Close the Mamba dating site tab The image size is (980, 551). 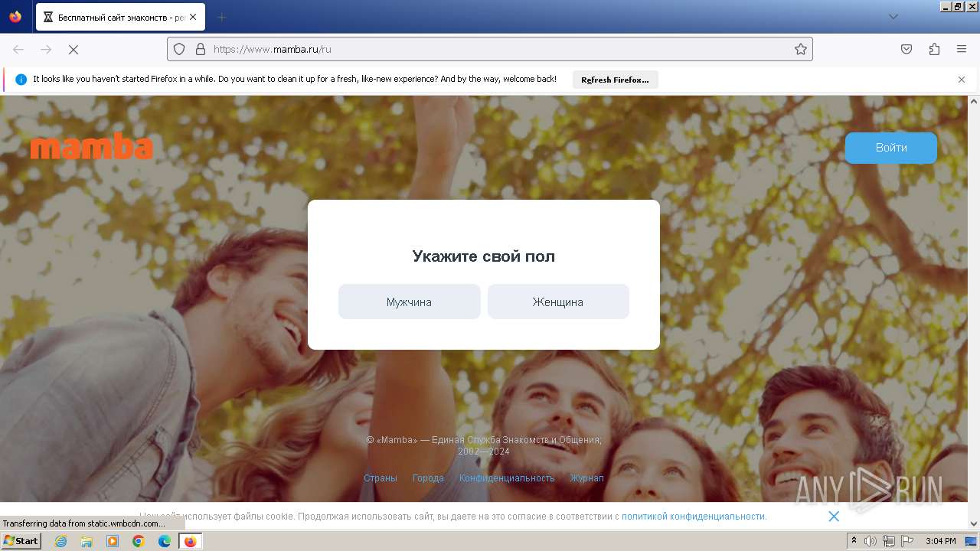tap(192, 17)
